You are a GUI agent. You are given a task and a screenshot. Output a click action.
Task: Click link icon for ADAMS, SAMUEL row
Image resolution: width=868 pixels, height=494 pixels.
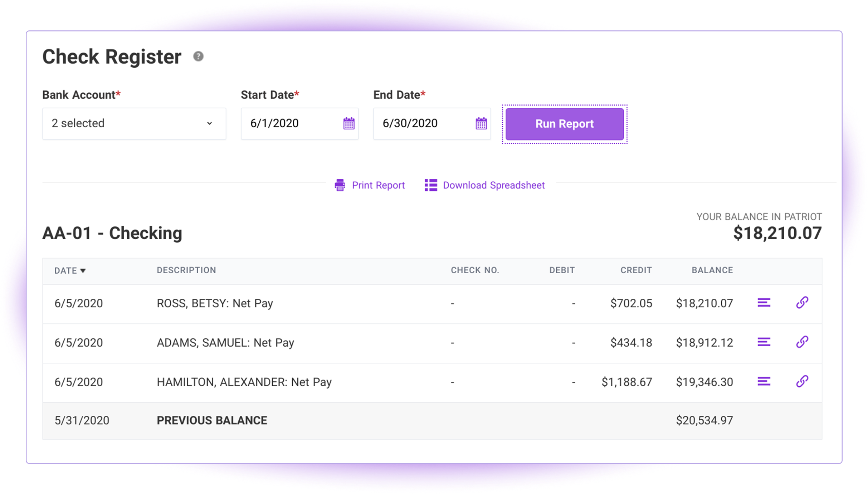[802, 342]
